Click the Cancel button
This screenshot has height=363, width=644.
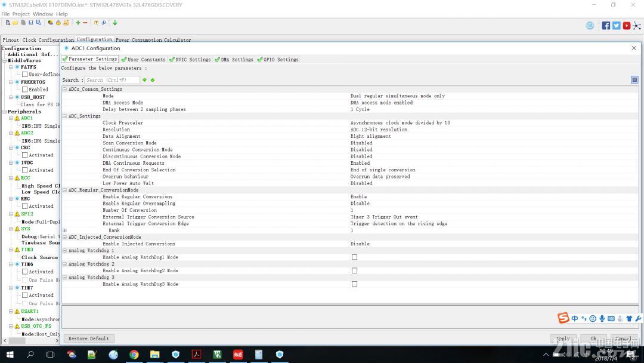click(624, 339)
